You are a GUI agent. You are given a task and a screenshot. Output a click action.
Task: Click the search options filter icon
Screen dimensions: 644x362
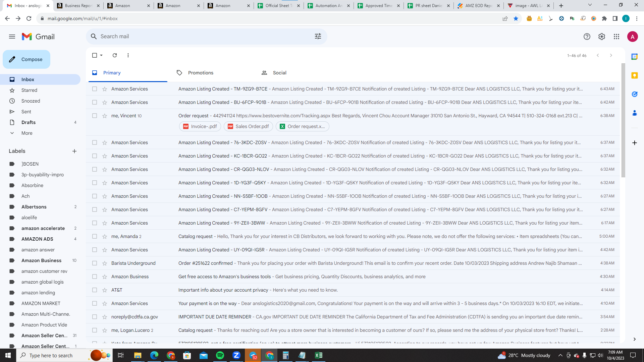318,36
